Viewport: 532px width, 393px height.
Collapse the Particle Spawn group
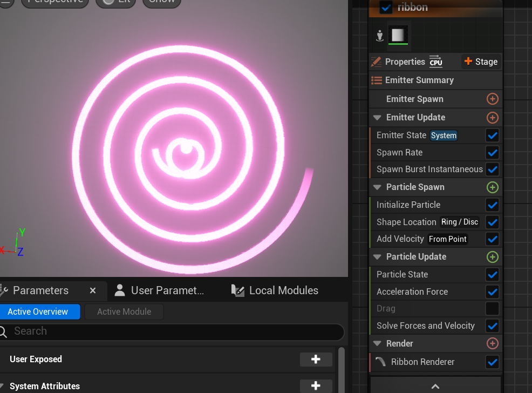[377, 187]
